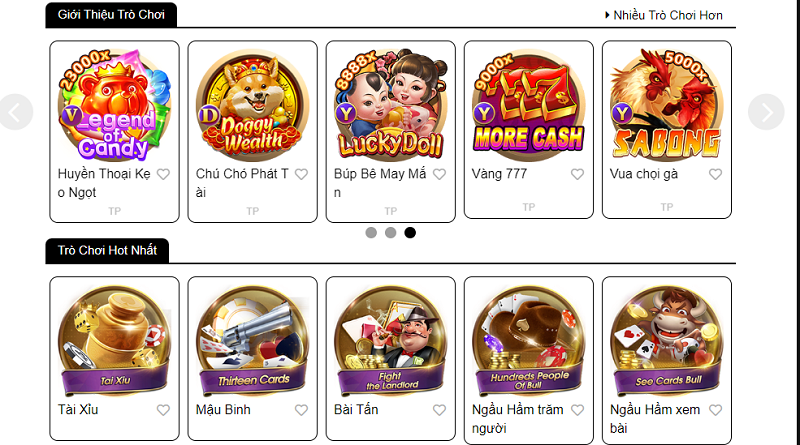Switch to the Trò Chơi Hot Nhất tab
Screen dimensions: 800x445
pyautogui.click(x=107, y=251)
